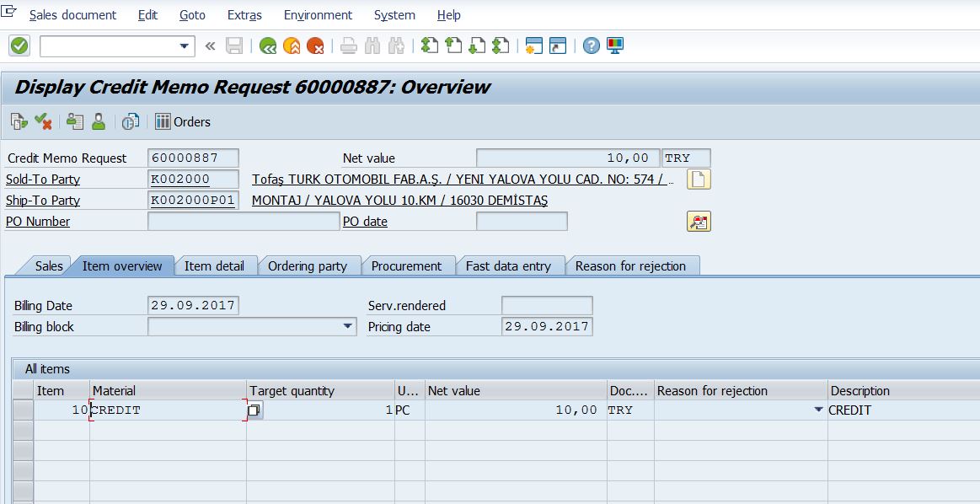Click the Create New Session icon
980x504 pixels.
[x=533, y=46]
